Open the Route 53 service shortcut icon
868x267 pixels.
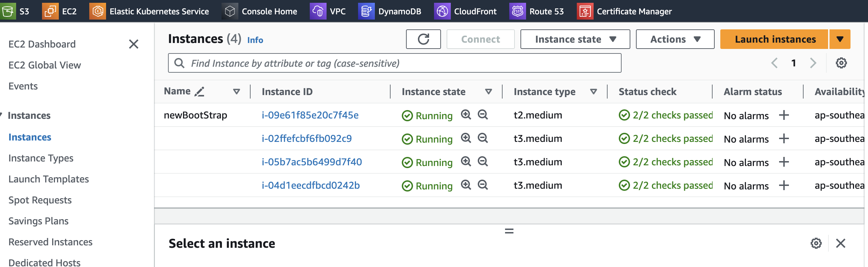(518, 11)
